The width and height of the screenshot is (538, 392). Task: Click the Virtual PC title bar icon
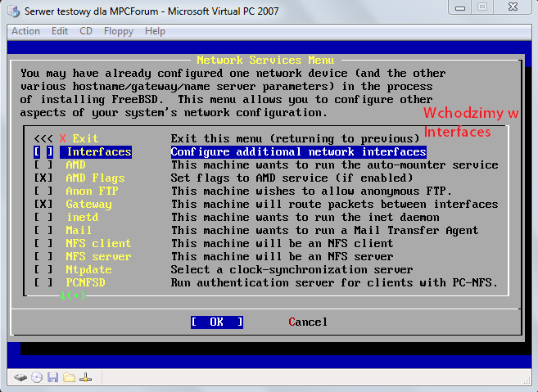[14, 11]
